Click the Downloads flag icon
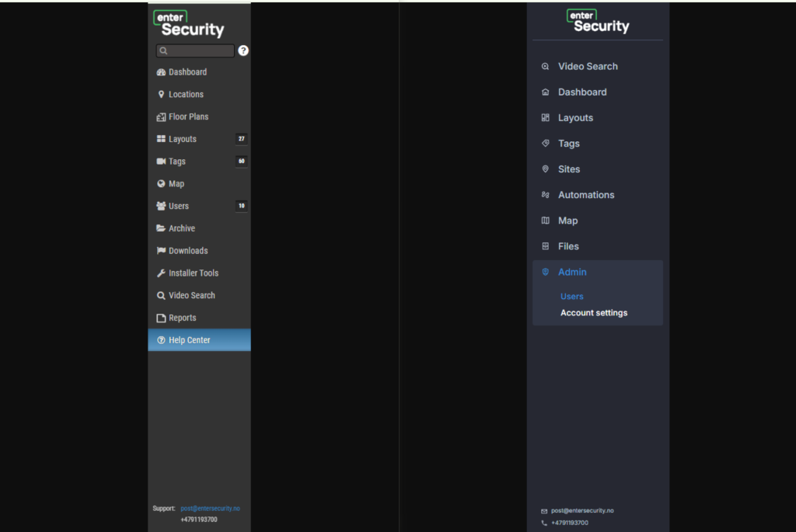This screenshot has width=796, height=532. [x=161, y=251]
